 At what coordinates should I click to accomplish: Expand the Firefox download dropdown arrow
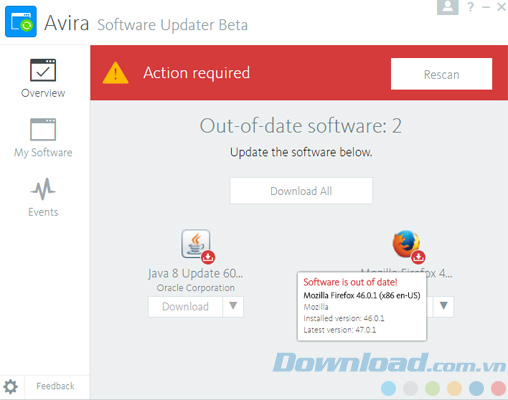pos(443,306)
